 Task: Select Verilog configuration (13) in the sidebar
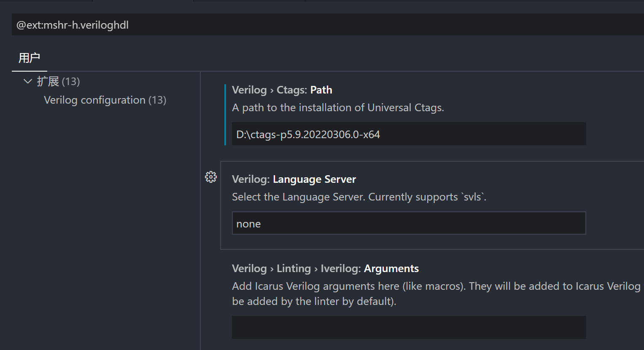pos(105,100)
